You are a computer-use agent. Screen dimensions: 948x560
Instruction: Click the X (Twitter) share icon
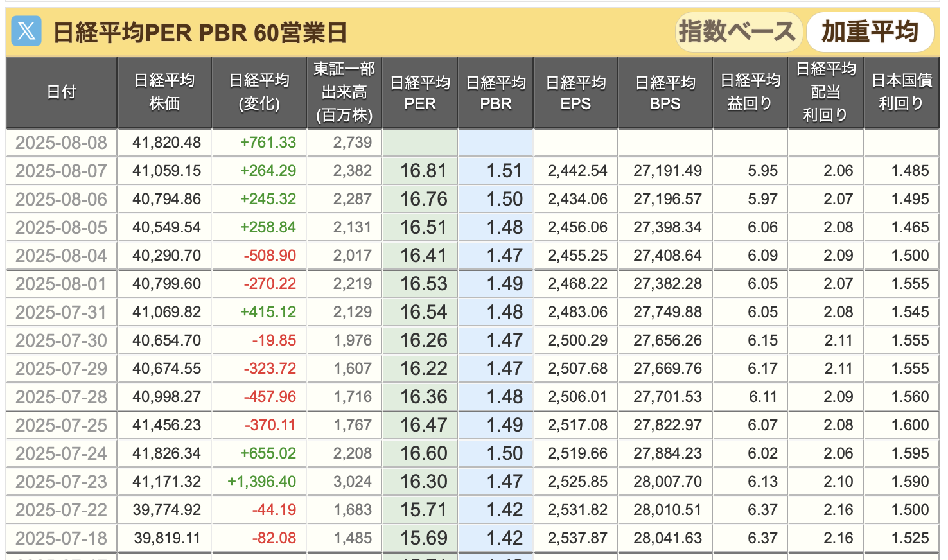[x=26, y=31]
